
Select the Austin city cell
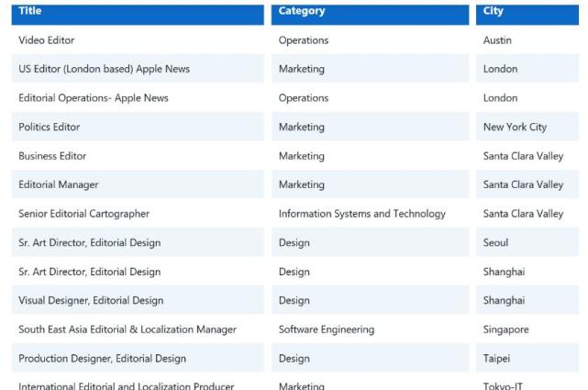coord(498,40)
